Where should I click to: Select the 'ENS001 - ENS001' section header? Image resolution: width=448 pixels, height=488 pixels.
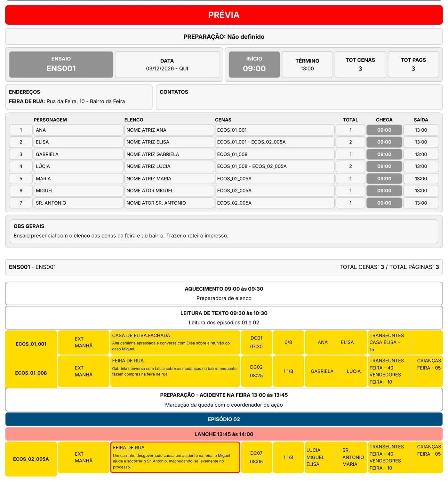click(x=32, y=267)
